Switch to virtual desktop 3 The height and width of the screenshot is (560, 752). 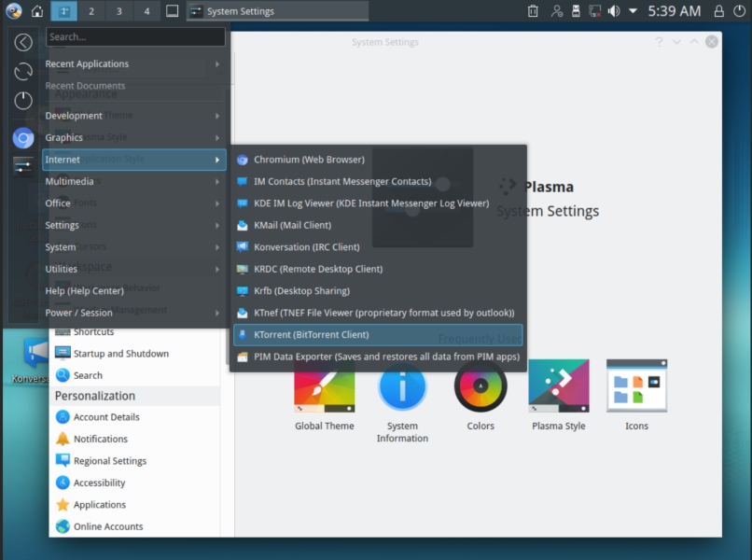click(x=118, y=11)
